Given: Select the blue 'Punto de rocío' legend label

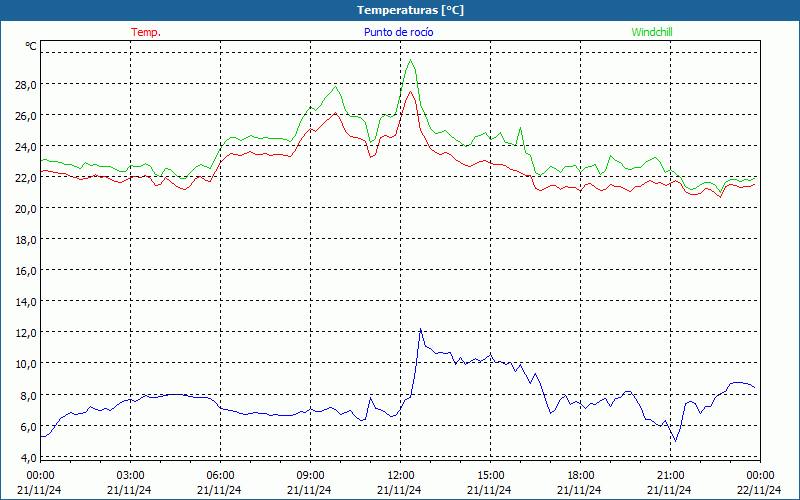Looking at the screenshot, I should pyautogui.click(x=398, y=32).
